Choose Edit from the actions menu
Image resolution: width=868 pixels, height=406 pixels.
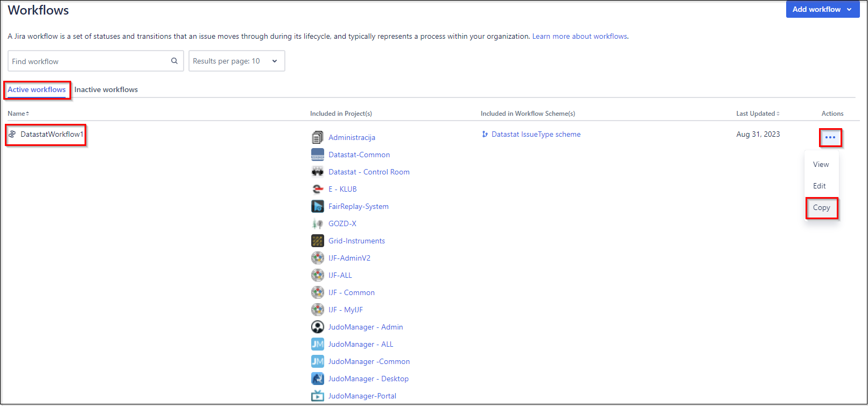pyautogui.click(x=821, y=186)
